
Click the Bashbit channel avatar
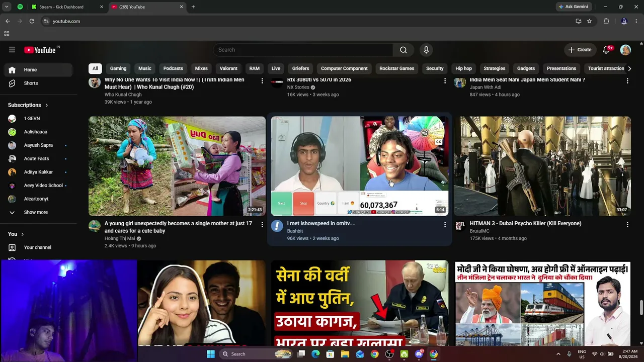click(277, 226)
